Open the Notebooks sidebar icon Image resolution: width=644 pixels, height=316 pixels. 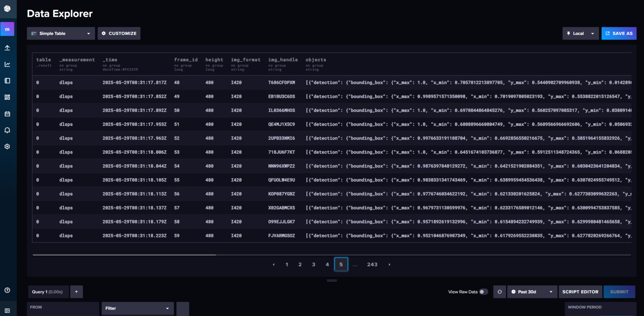point(8,81)
